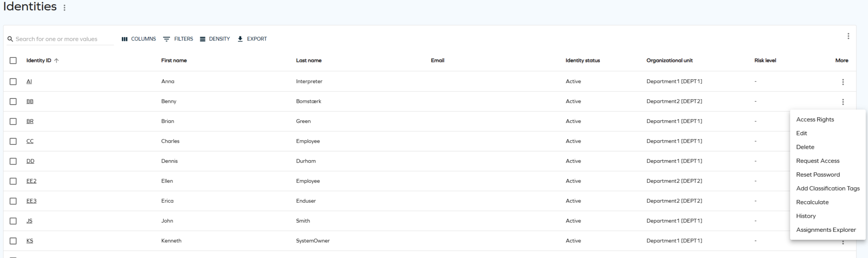This screenshot has height=258, width=868.
Task: Select the KS row checkbox
Action: pyautogui.click(x=13, y=241)
